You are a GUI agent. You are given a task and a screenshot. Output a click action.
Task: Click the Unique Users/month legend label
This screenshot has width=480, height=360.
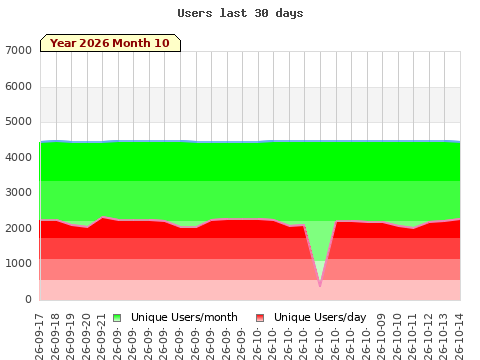tap(184, 317)
